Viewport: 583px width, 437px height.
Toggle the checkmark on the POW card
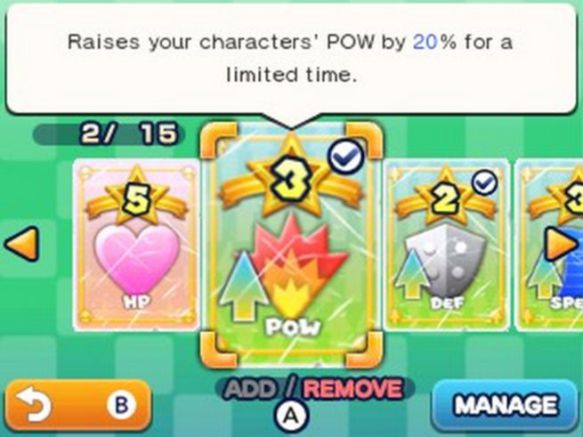[346, 158]
